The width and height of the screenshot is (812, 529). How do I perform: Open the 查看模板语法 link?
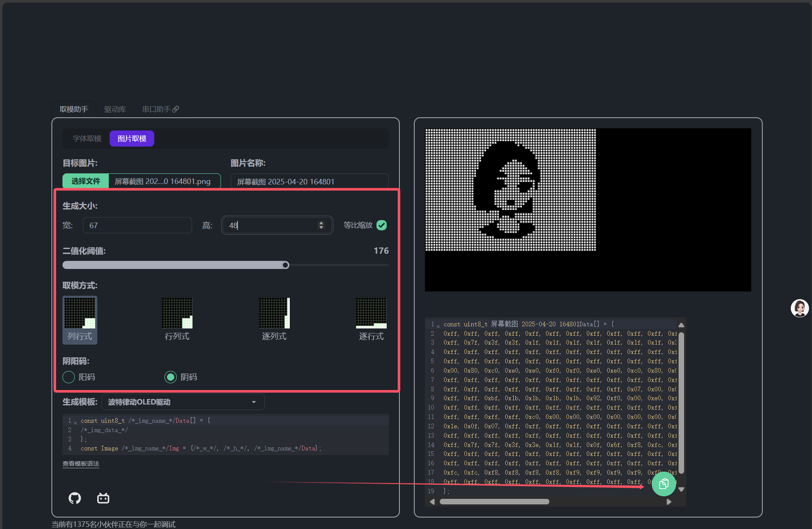[81, 464]
